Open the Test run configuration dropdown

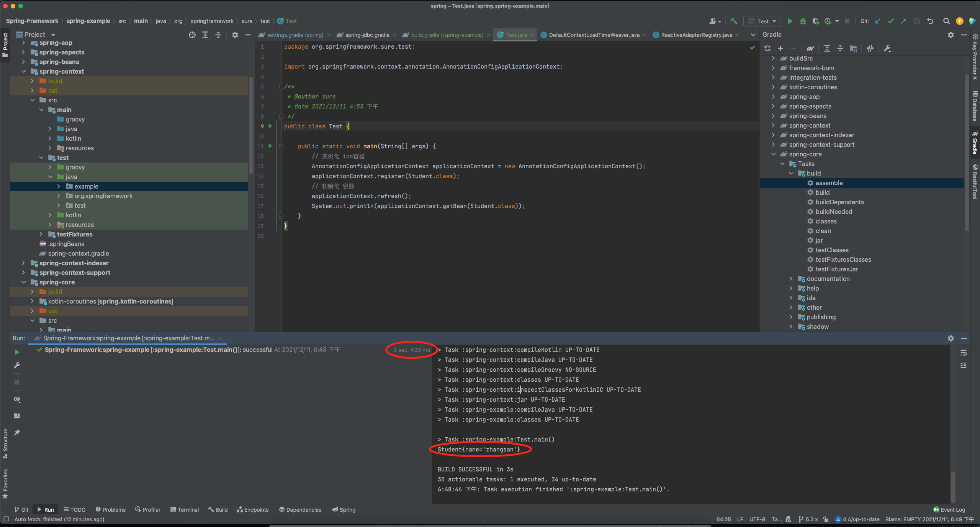(762, 21)
